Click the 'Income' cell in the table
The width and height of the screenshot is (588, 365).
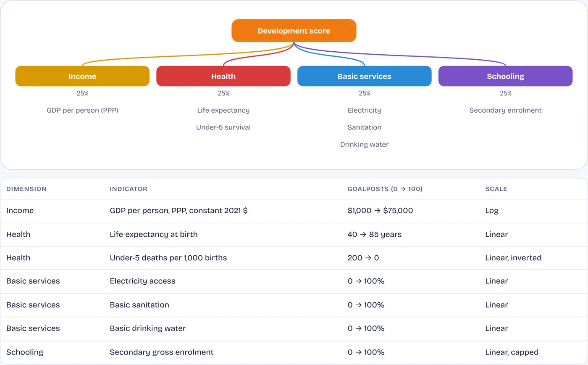(x=20, y=211)
